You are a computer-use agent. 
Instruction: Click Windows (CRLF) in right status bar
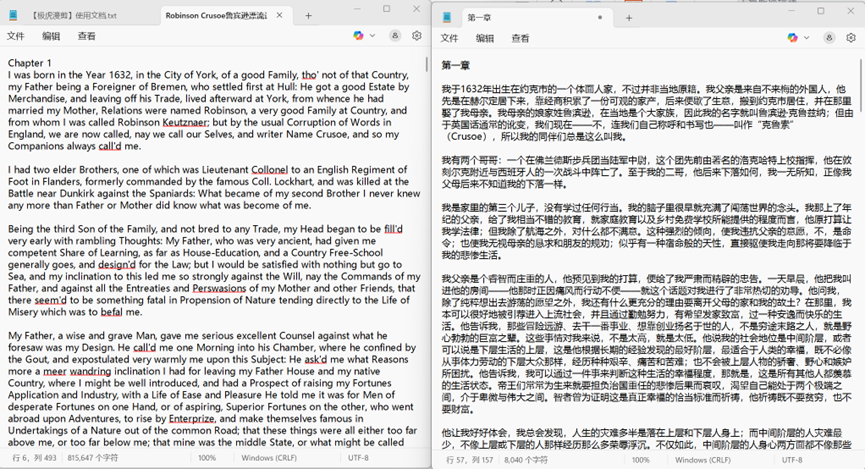pyautogui.click(x=703, y=460)
